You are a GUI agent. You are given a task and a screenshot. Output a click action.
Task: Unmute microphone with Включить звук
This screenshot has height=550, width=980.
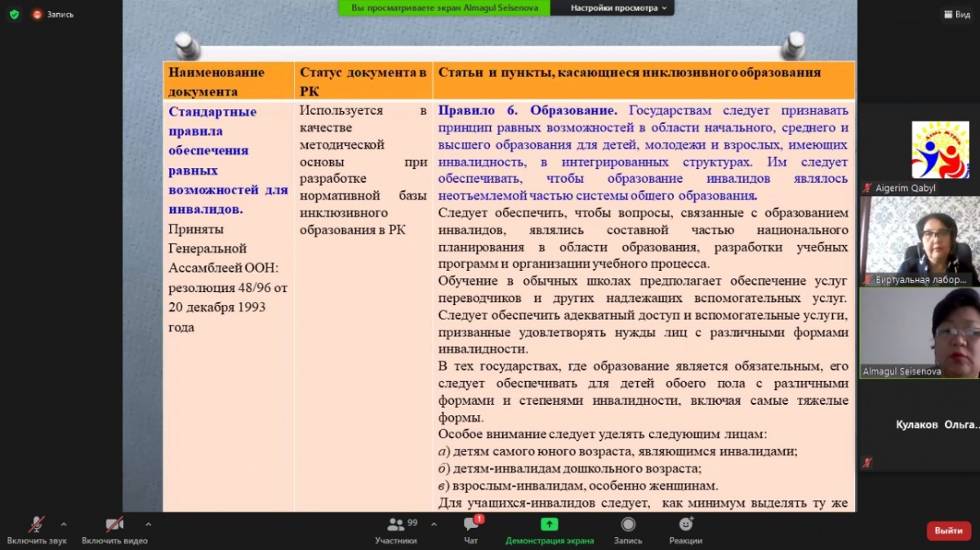37,530
